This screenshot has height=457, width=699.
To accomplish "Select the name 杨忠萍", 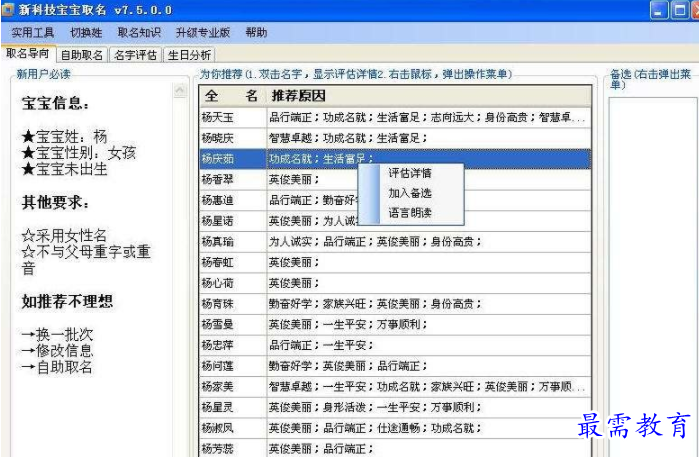I will coord(218,345).
